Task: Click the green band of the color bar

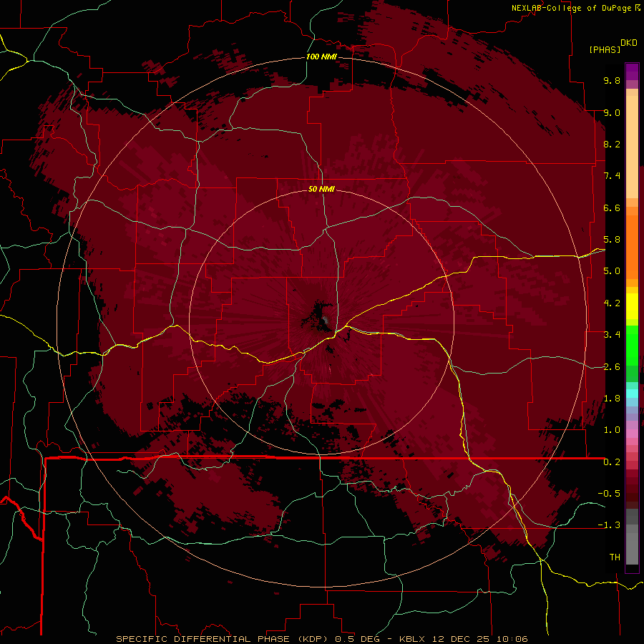Action: 632,345
